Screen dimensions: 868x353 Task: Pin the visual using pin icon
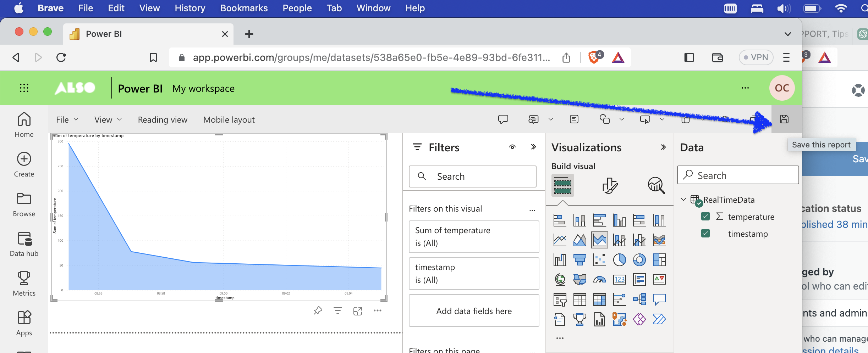(318, 311)
